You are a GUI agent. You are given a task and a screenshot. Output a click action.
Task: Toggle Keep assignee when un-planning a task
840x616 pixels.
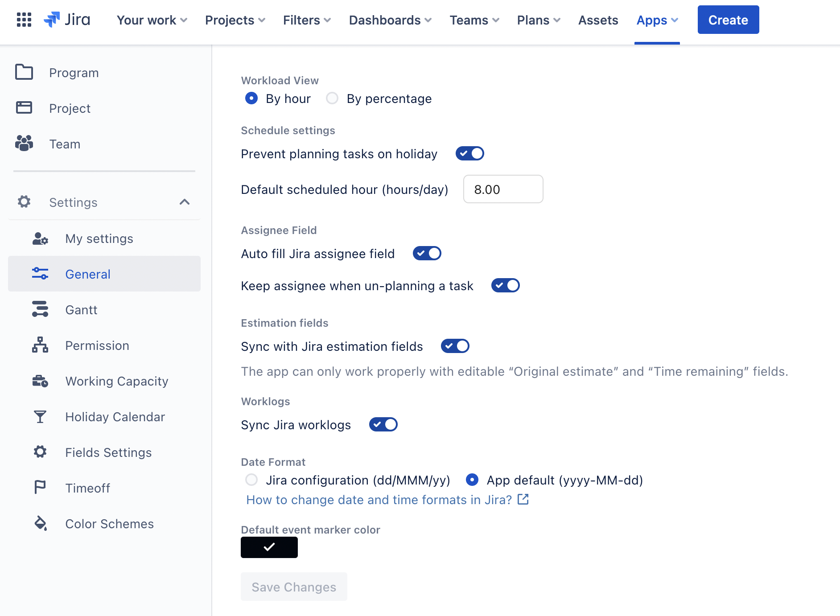coord(505,285)
